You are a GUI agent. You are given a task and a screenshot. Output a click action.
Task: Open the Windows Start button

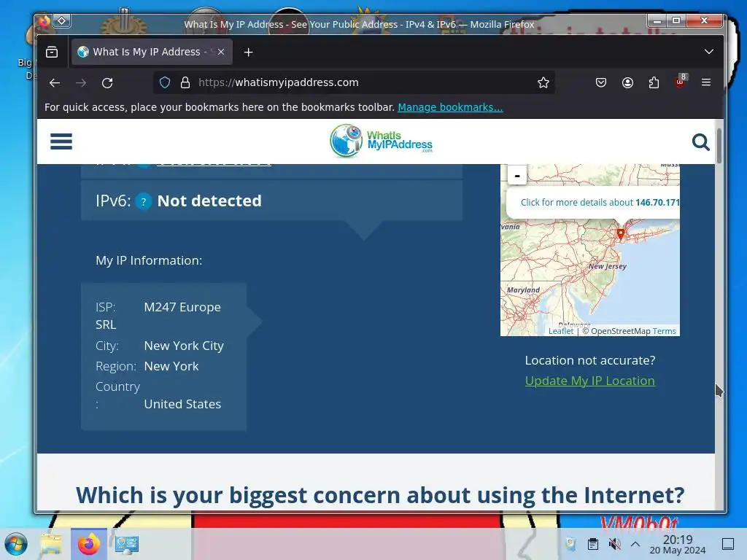[16, 544]
